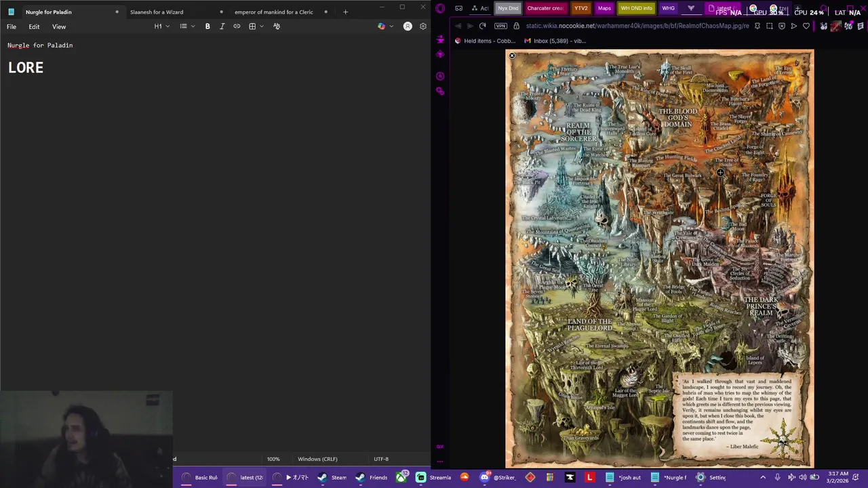Click the browser forward arrow
The height and width of the screenshot is (488, 868).
[470, 26]
